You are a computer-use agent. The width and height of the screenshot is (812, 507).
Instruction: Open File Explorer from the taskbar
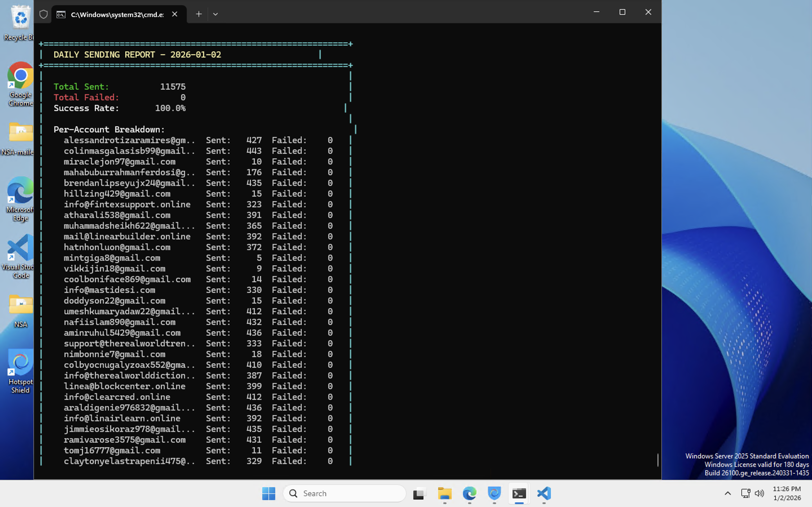[x=445, y=493]
